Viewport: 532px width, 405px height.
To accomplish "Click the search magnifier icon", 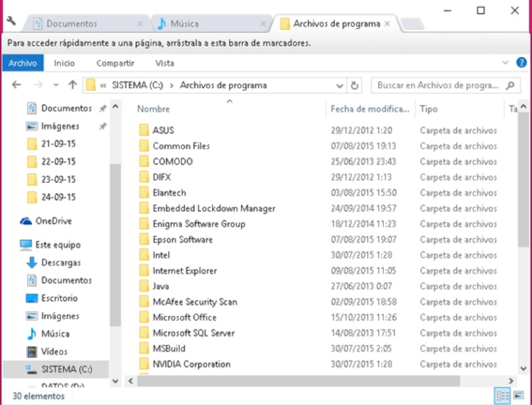I will (x=510, y=86).
